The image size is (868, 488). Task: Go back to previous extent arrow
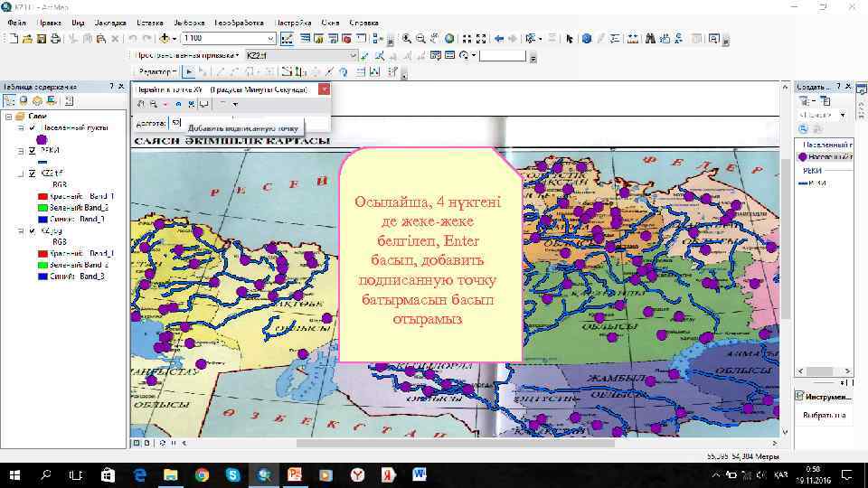pos(497,39)
